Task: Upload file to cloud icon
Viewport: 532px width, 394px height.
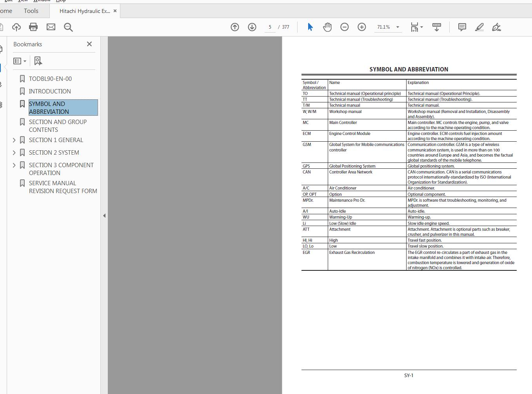Action: coord(16,27)
